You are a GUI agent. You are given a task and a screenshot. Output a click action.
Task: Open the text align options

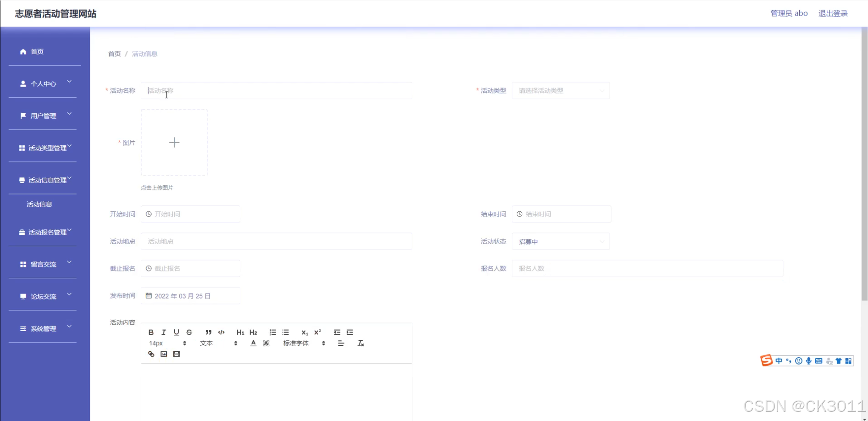pos(341,343)
